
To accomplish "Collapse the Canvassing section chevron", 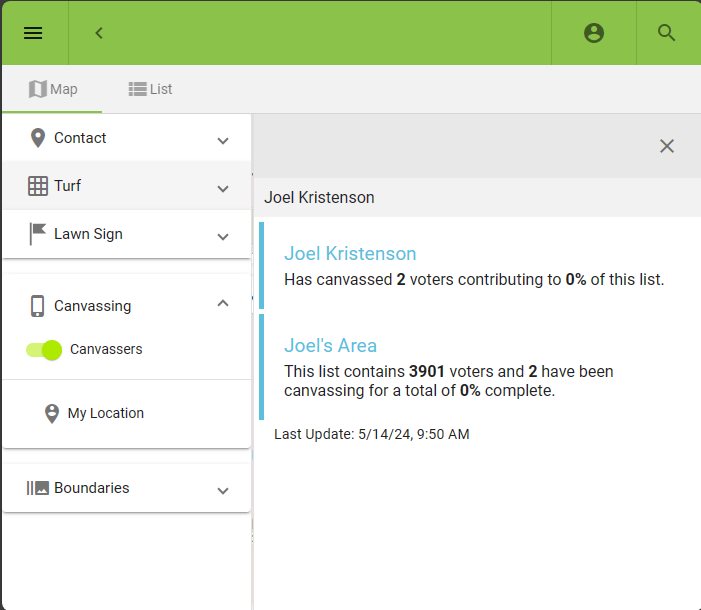I will coord(223,304).
